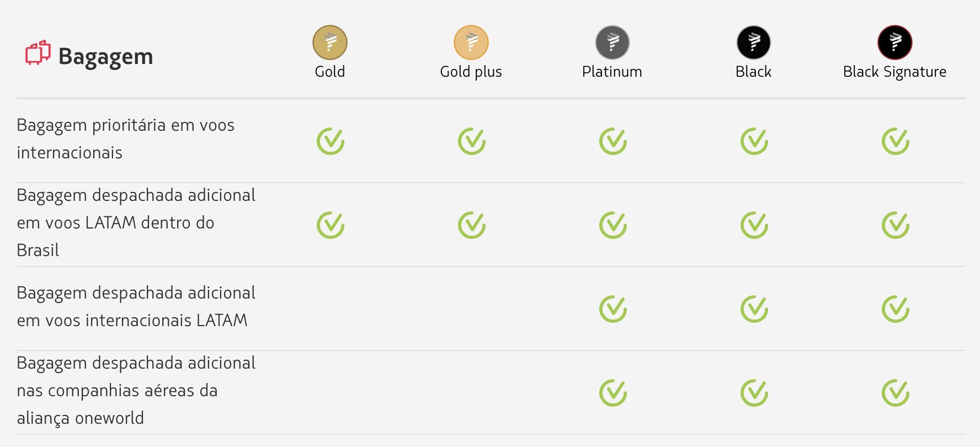
Task: Click the Gold plus tier badge icon
Action: (x=471, y=42)
